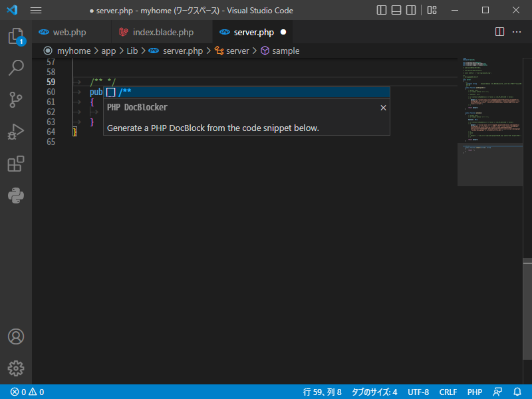Image resolution: width=532 pixels, height=399 pixels.
Task: Select the Python icon in the activity bar
Action: tap(16, 196)
